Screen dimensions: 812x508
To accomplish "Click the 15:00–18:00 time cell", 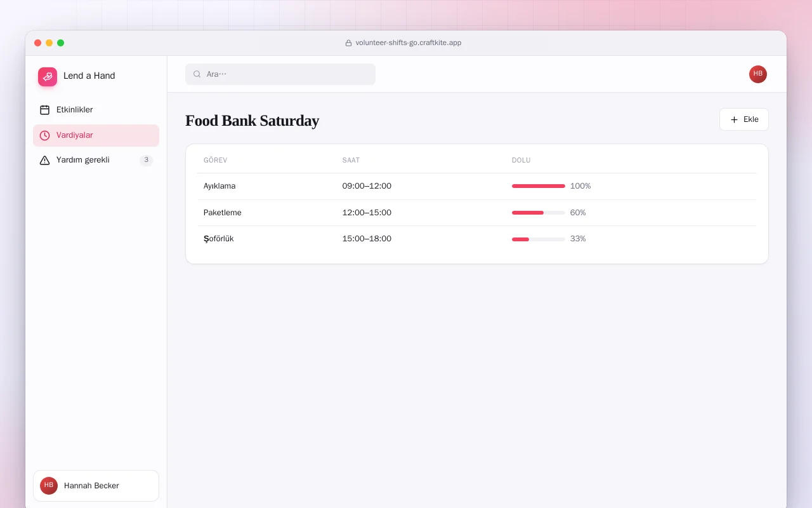I will point(367,239).
